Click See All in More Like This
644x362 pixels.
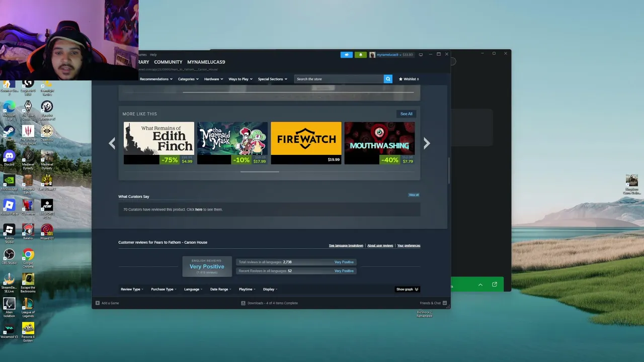click(x=406, y=114)
